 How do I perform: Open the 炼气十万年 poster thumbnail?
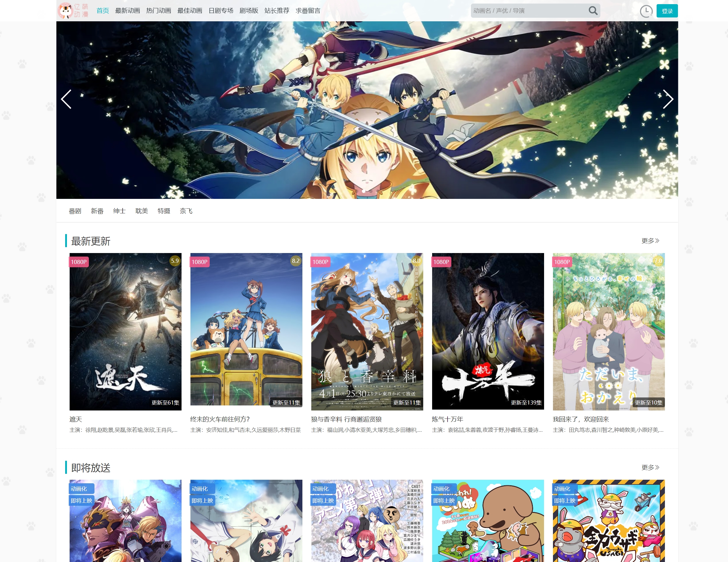[488, 331]
